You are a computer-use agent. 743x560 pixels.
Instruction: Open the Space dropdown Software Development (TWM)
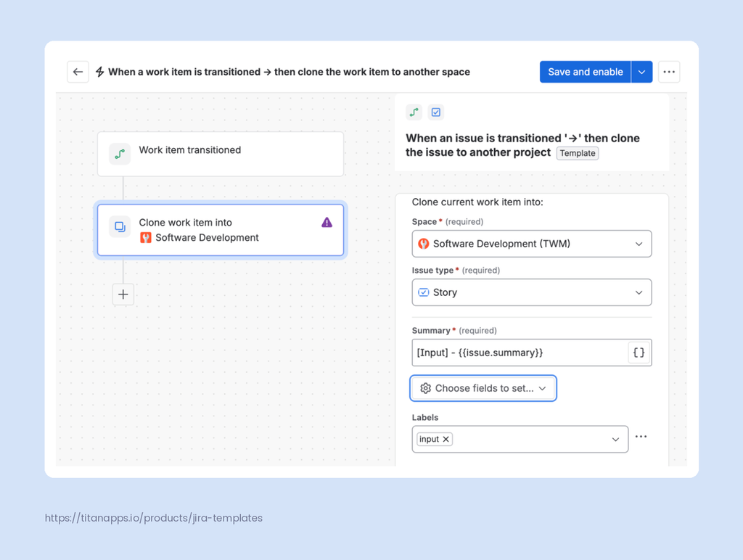click(532, 244)
